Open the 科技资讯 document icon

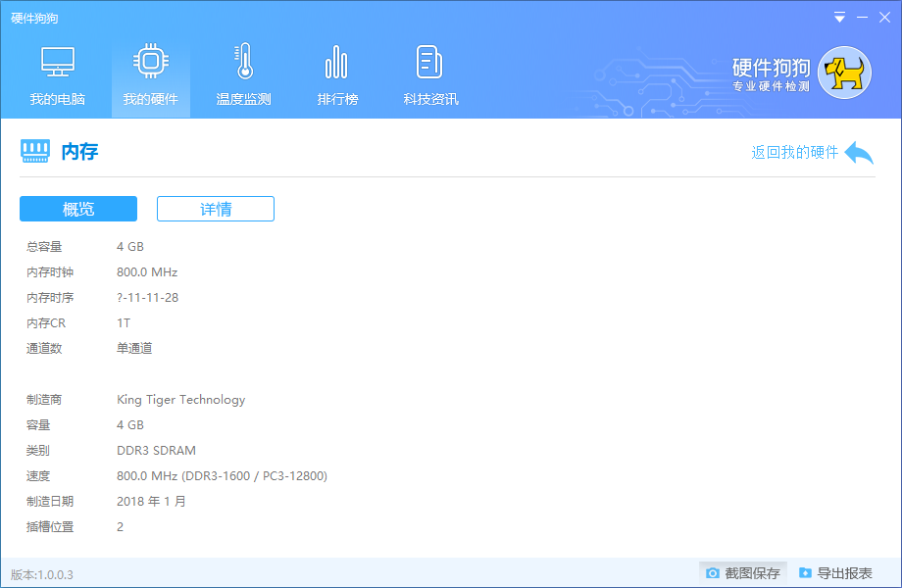(x=429, y=62)
